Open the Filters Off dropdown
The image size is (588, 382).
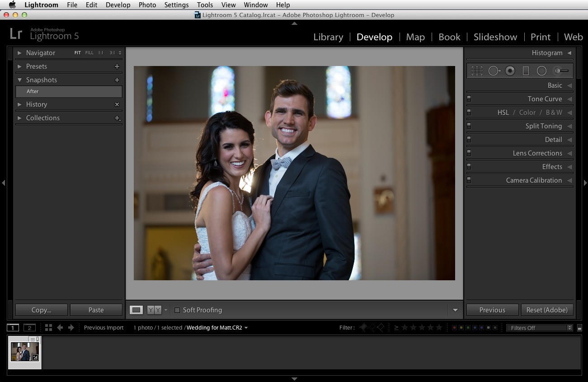point(539,328)
